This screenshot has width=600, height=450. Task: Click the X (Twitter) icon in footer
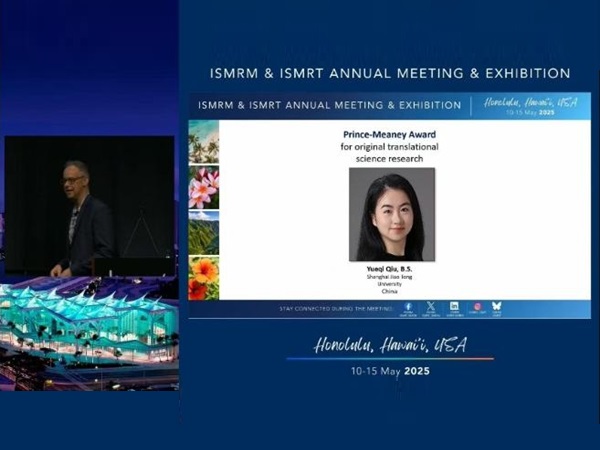click(x=431, y=306)
